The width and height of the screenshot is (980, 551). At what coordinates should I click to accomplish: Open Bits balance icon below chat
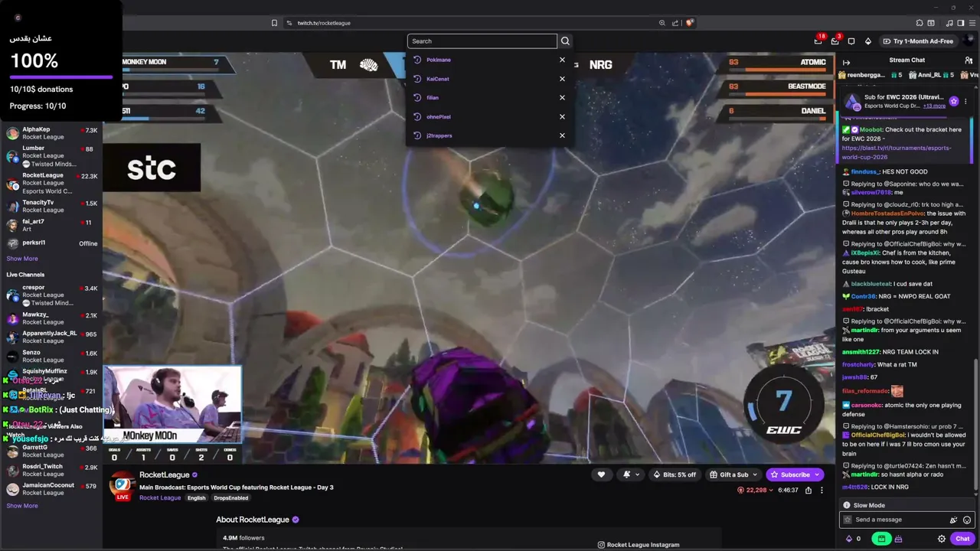pos(852,539)
